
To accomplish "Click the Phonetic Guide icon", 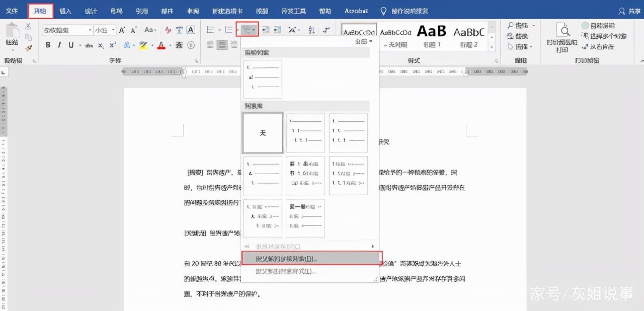I will (180, 30).
